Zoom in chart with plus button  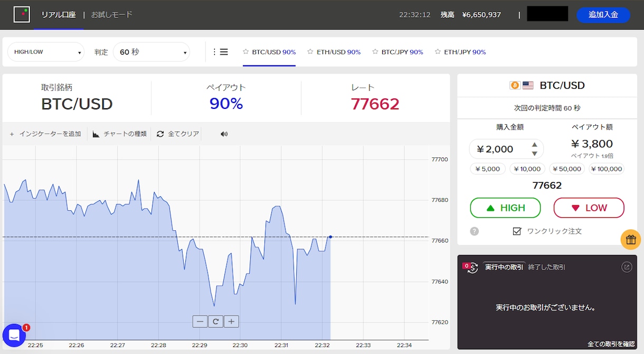pyautogui.click(x=231, y=321)
